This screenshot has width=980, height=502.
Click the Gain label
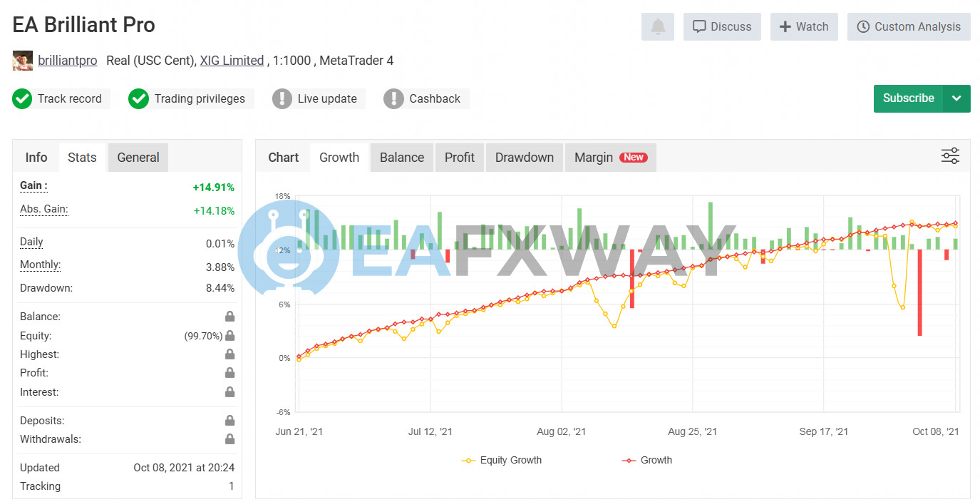[33, 186]
